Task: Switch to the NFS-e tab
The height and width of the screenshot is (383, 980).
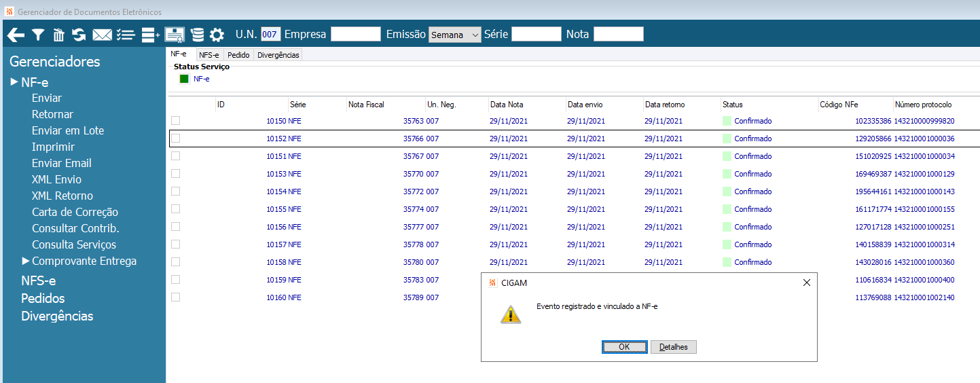Action: (x=209, y=55)
